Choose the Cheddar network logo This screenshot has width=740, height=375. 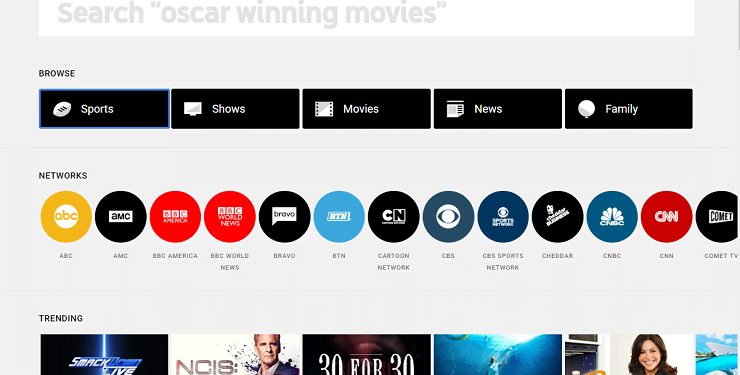click(557, 217)
